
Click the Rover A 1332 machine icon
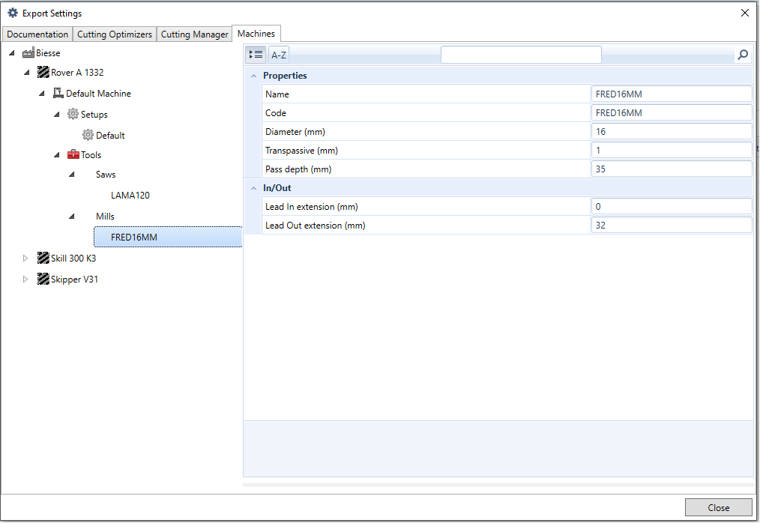click(43, 73)
